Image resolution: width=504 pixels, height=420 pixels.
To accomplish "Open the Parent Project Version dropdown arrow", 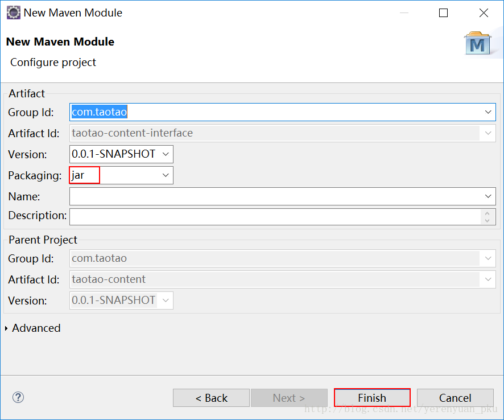I will pyautogui.click(x=166, y=300).
